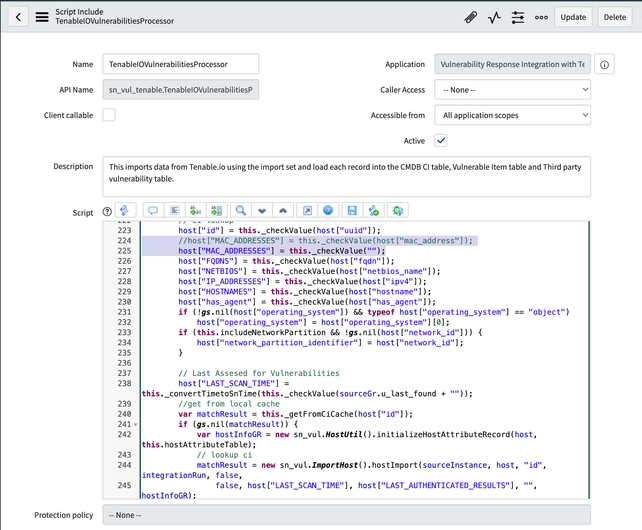
Task: Open the more options ellipsis menu
Action: pos(541,17)
